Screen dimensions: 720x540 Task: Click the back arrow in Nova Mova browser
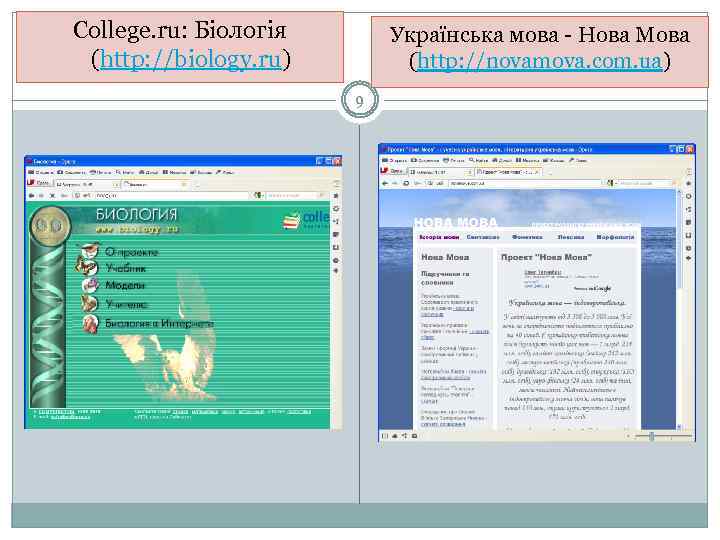tap(385, 183)
